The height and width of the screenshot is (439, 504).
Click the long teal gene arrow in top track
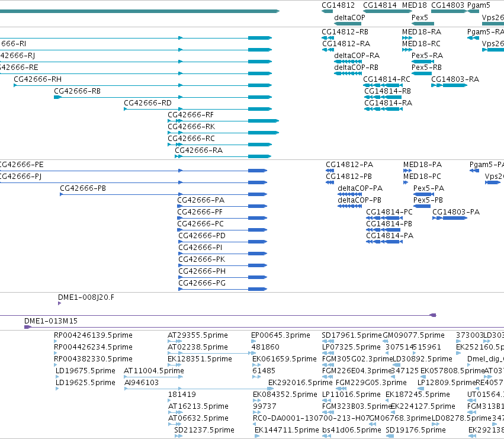coord(140,11)
